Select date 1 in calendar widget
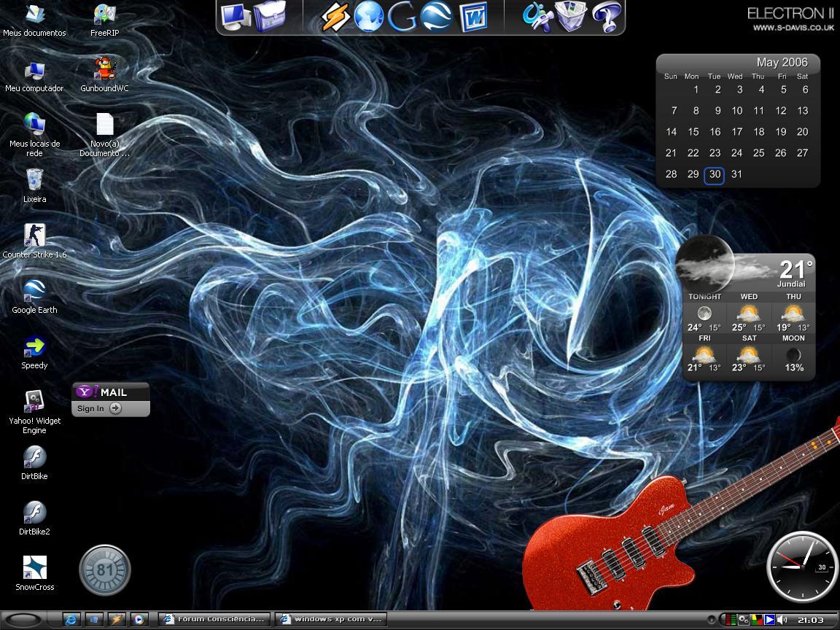The width and height of the screenshot is (840, 630). point(696,90)
